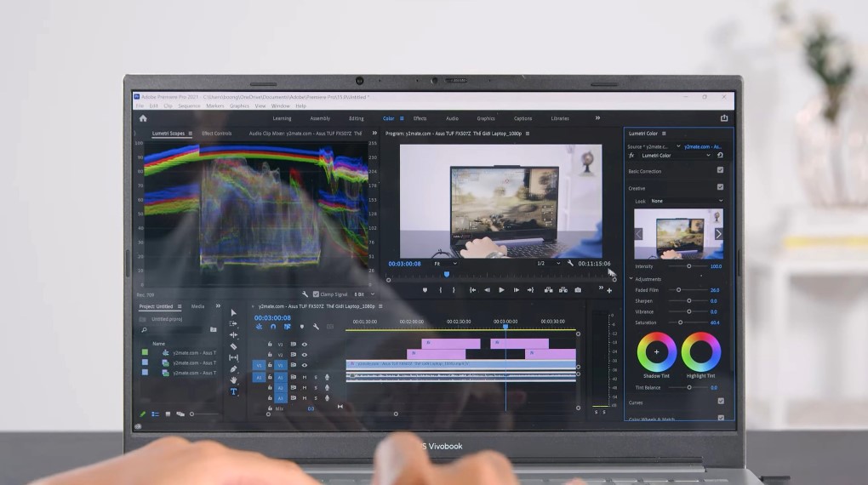The height and width of the screenshot is (485, 868).
Task: Select the Track Select Forward tool
Action: click(x=233, y=323)
